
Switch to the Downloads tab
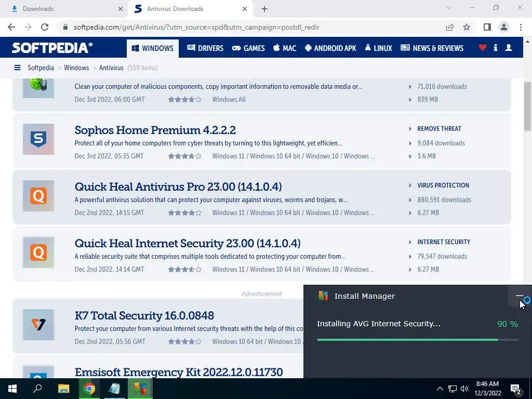pyautogui.click(x=64, y=9)
